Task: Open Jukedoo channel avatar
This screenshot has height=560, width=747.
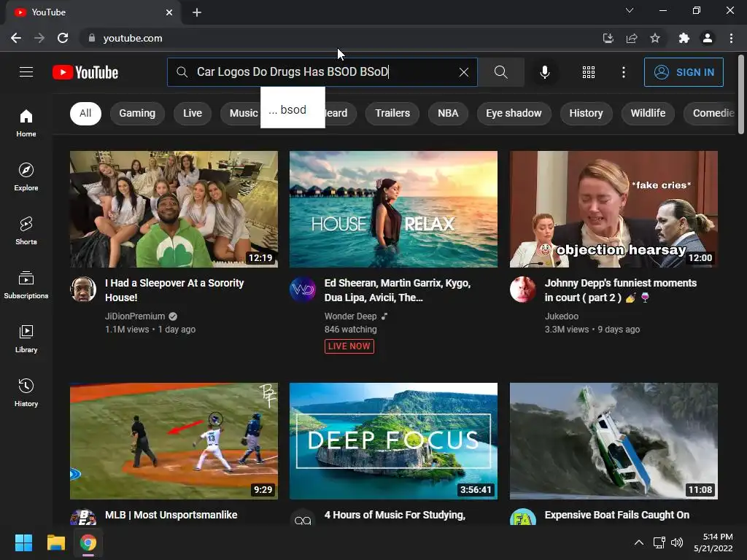Action: 522,289
